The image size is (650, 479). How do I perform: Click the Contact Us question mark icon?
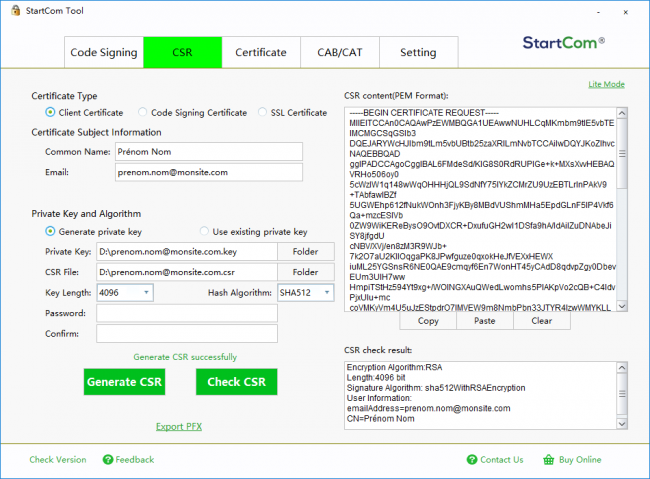tap(472, 460)
